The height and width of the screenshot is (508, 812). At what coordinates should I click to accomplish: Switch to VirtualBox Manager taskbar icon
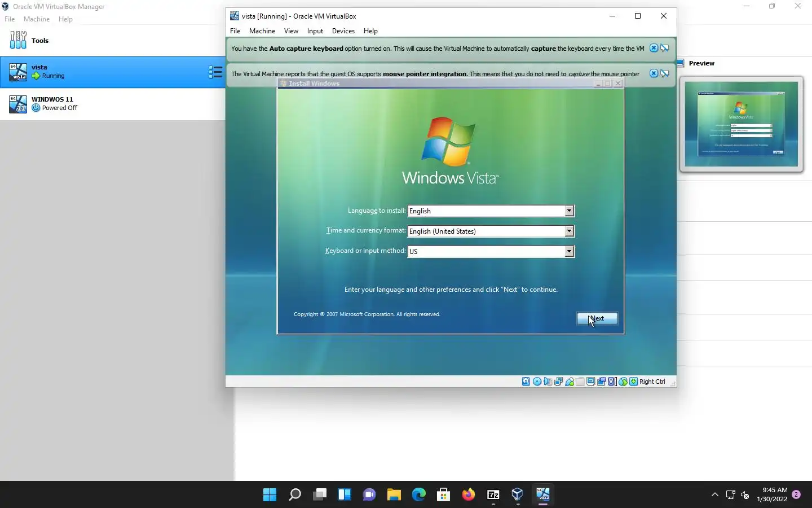point(518,495)
